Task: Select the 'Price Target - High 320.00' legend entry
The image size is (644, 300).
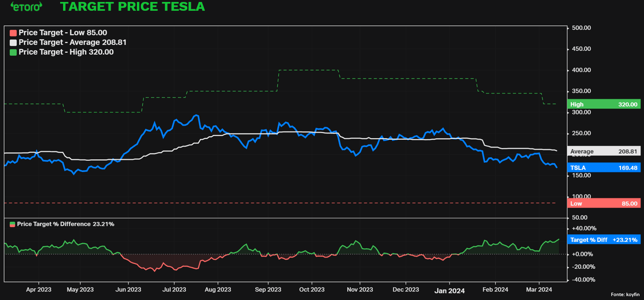Action: click(62, 52)
